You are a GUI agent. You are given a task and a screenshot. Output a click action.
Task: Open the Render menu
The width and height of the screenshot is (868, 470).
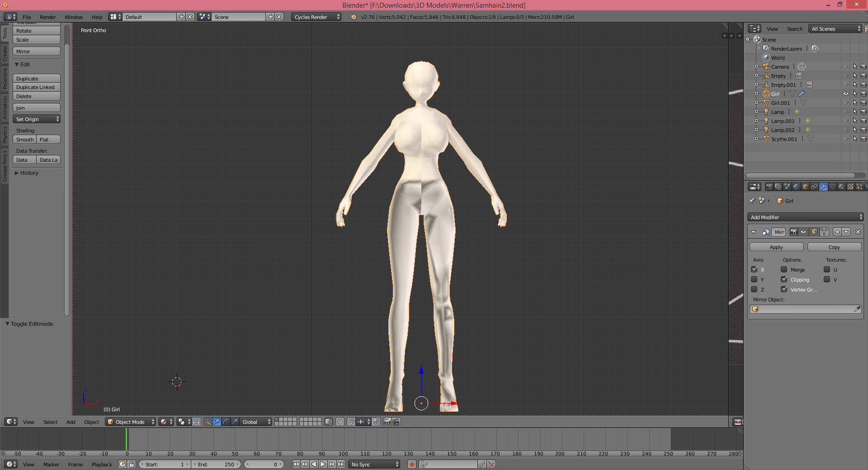(47, 17)
